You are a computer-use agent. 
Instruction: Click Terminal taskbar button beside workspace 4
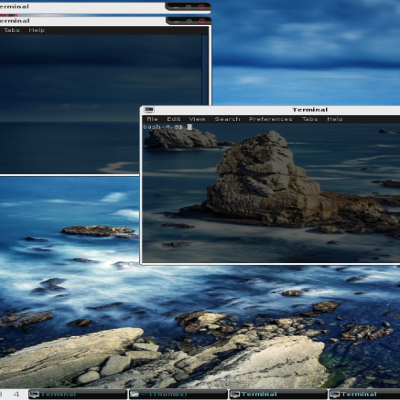tap(77, 395)
